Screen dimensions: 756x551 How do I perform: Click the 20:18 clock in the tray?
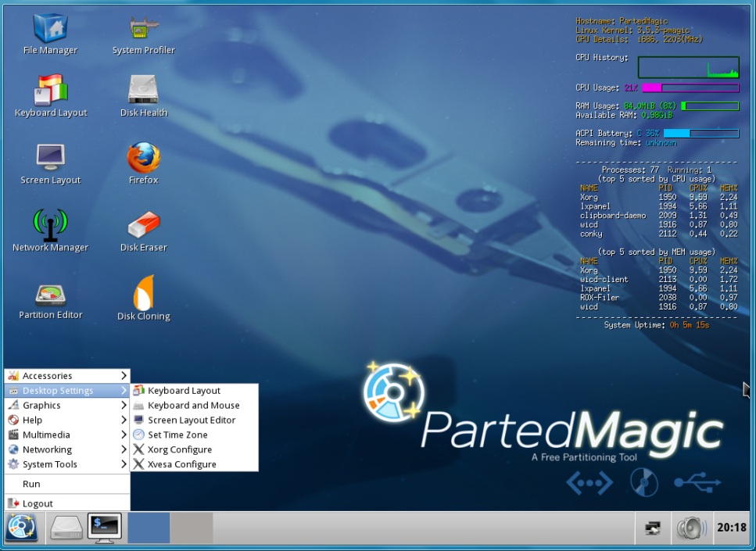pos(732,528)
